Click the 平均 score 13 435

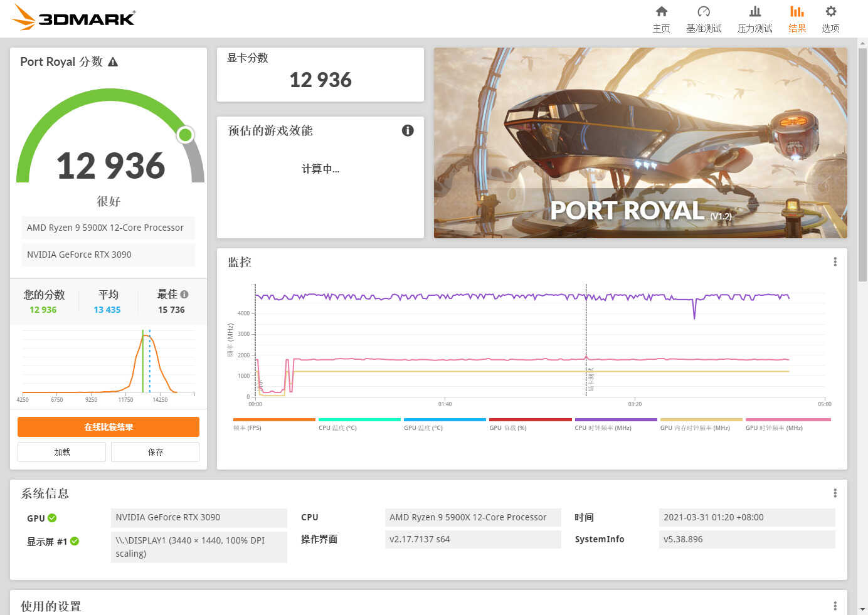pyautogui.click(x=107, y=310)
